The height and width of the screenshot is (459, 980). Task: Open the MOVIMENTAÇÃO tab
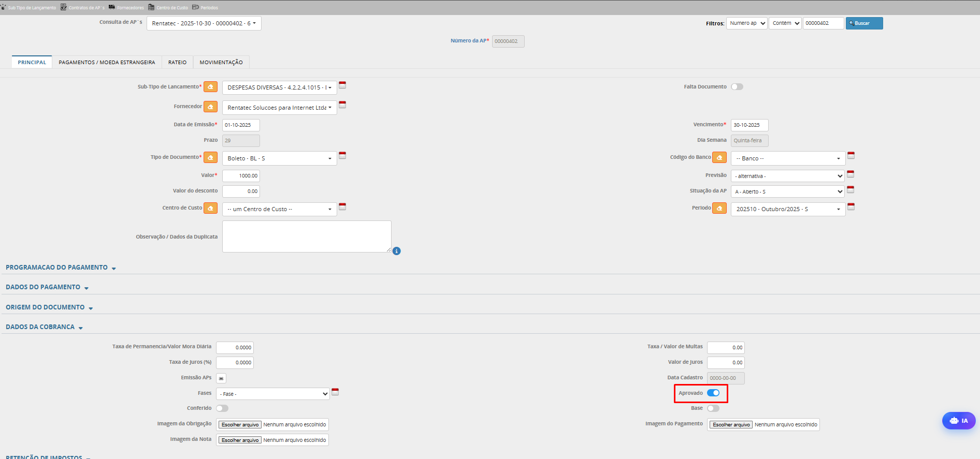(221, 62)
